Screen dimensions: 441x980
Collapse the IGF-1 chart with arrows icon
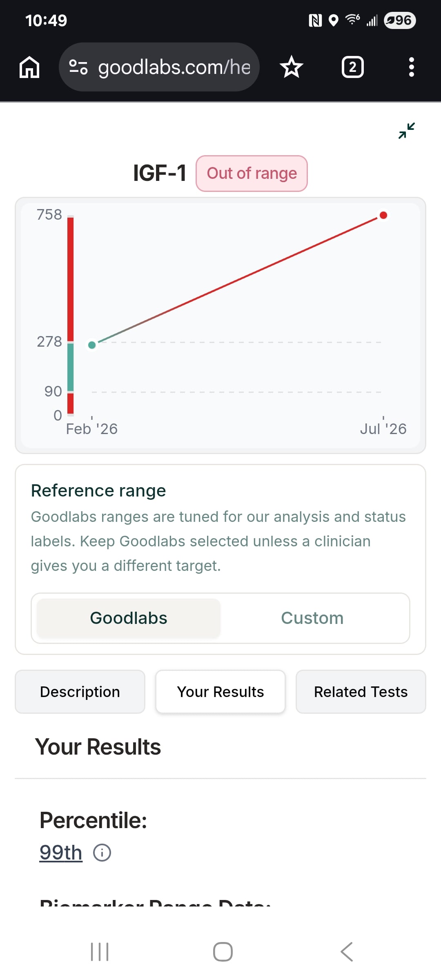[x=407, y=131]
